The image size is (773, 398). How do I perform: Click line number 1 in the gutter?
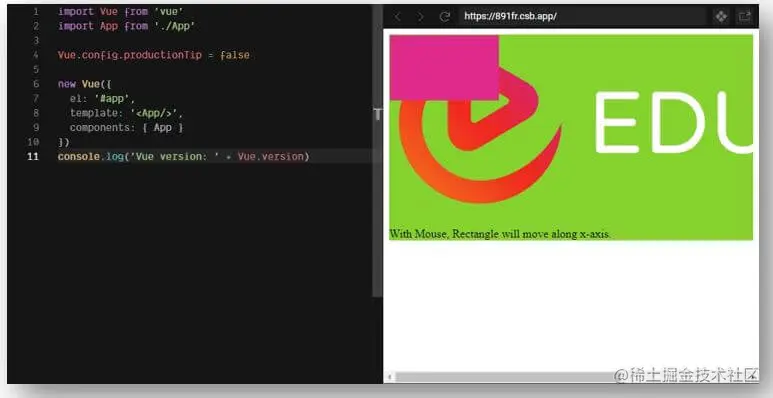[x=35, y=11]
